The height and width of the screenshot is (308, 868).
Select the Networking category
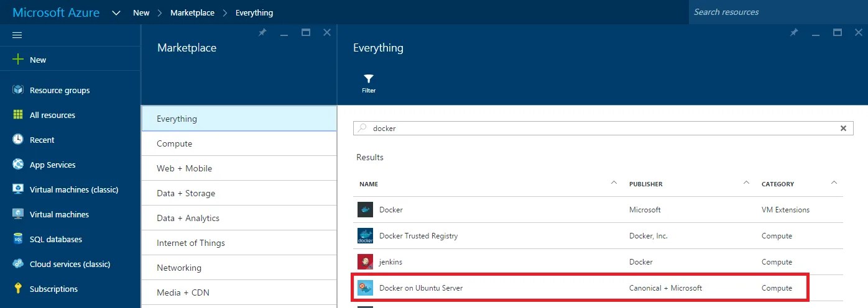coord(239,268)
